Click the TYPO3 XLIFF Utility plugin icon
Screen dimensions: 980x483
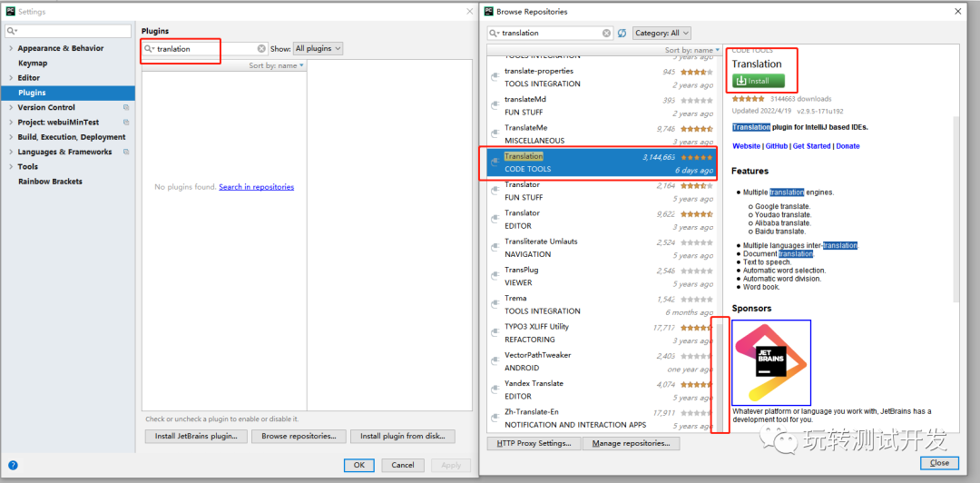pyautogui.click(x=495, y=333)
